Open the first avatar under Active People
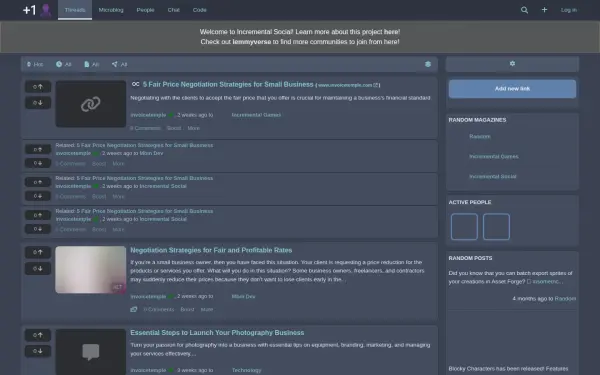This screenshot has width=600, height=375. pos(464,227)
